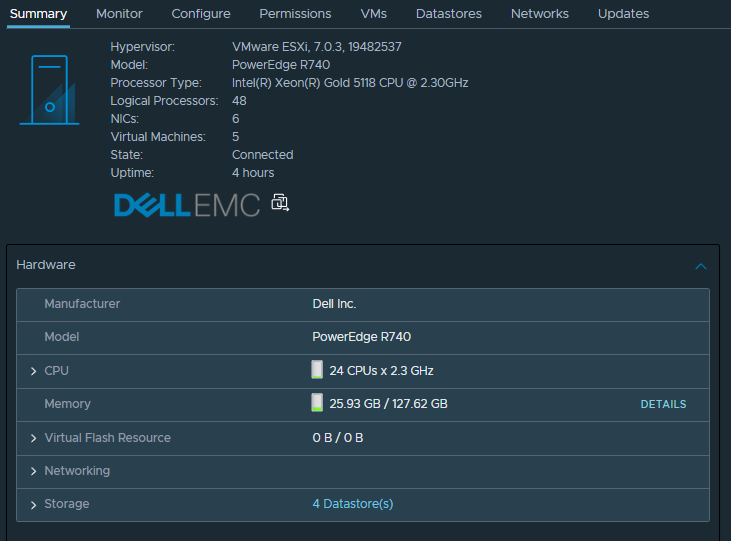This screenshot has width=731, height=541.
Task: Open the Configure tab
Action: (x=201, y=14)
